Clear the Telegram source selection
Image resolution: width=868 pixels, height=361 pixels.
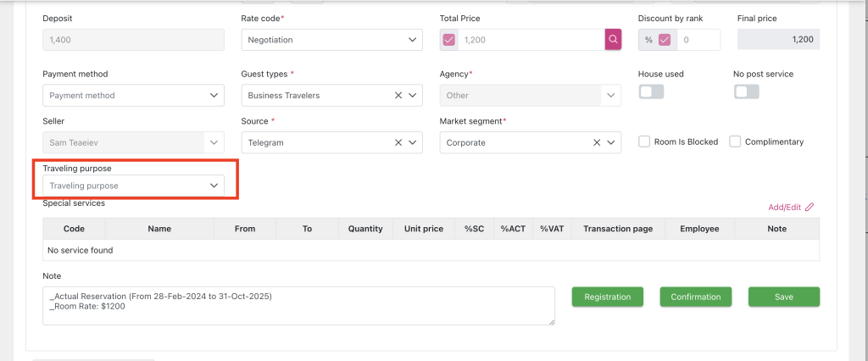tap(398, 143)
